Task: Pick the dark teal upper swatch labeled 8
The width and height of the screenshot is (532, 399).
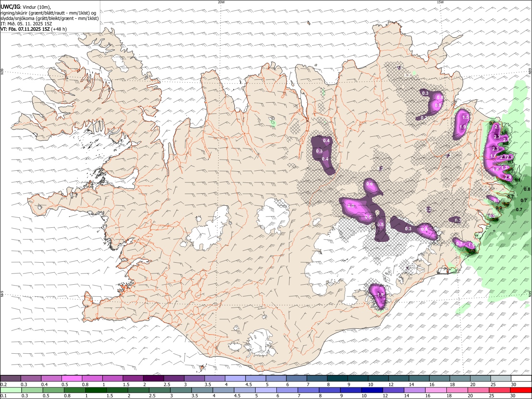Action: click(x=337, y=379)
